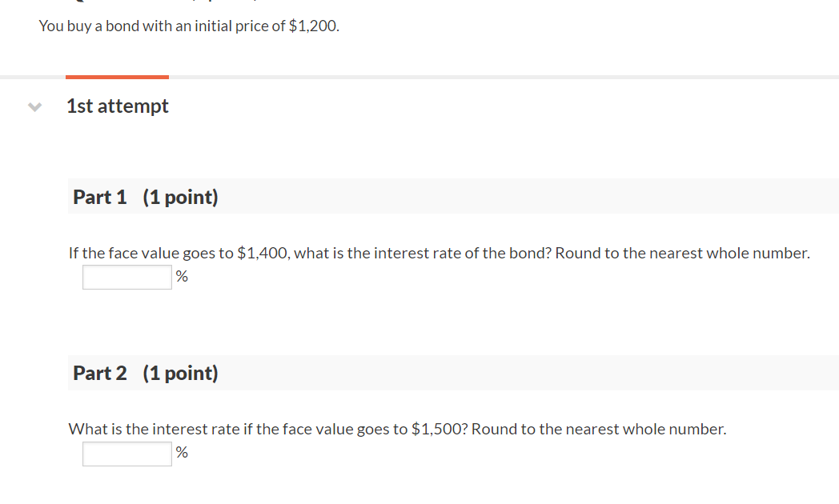Click the $1,500 face value text
839x504 pixels.
436,429
